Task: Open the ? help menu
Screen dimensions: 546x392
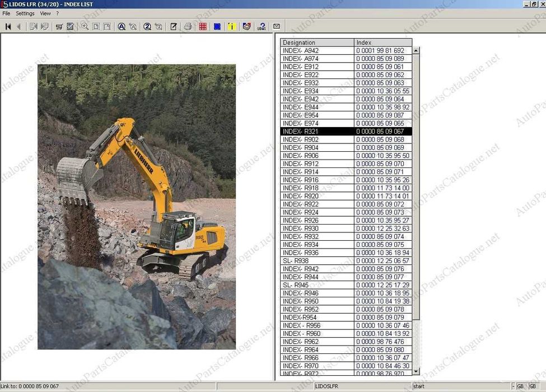Action: click(58, 13)
